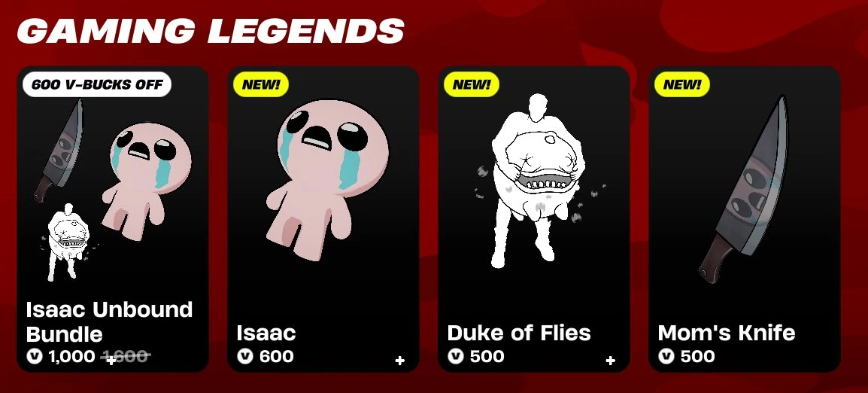Click the plus icon on Isaac Unbound Bundle
Image resolution: width=868 pixels, height=393 pixels.
click(x=111, y=361)
